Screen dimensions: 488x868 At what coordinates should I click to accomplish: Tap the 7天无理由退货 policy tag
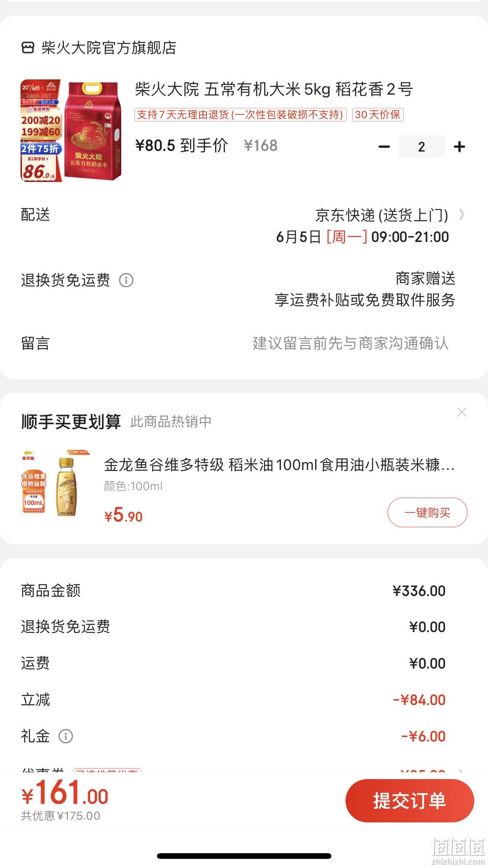pyautogui.click(x=240, y=115)
